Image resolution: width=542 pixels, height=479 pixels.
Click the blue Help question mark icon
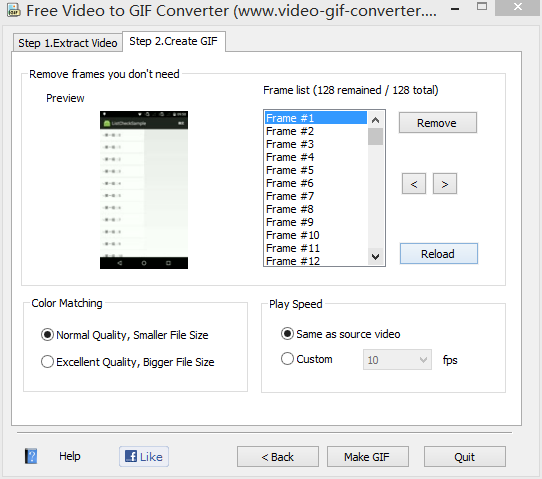tap(31, 456)
